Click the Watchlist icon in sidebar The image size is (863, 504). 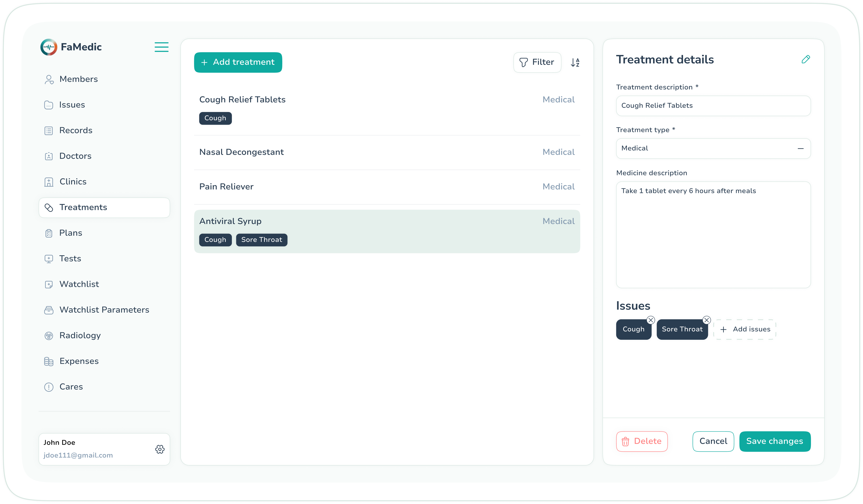(x=49, y=285)
